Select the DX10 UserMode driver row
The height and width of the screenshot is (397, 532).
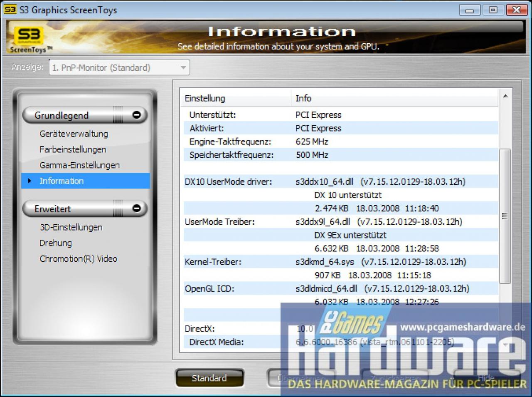[341, 181]
